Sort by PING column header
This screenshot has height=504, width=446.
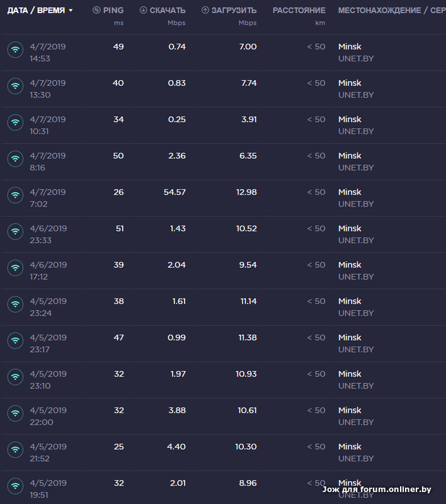(x=108, y=11)
